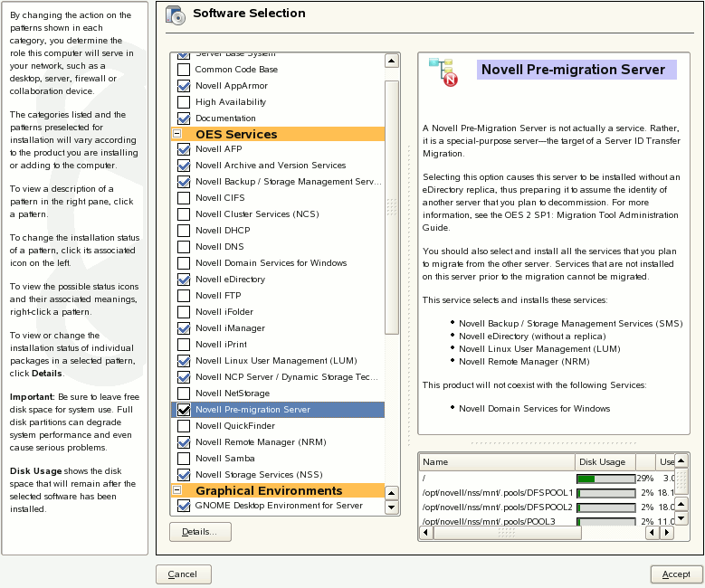Screen dimensions: 705x588
Task: Check the Novell DHCP checkbox
Action: [x=184, y=230]
